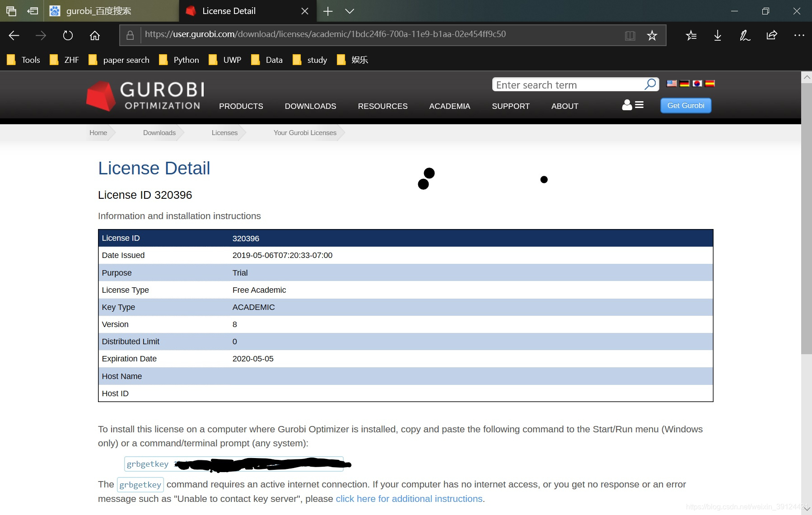Select the Korean flag language icon

pos(697,83)
